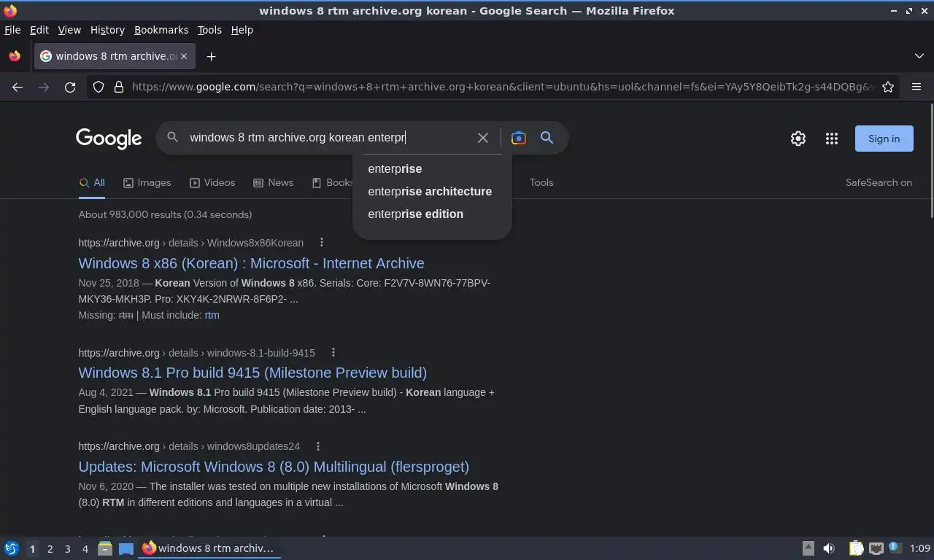Open more options for windows8updates24 result

click(x=318, y=446)
